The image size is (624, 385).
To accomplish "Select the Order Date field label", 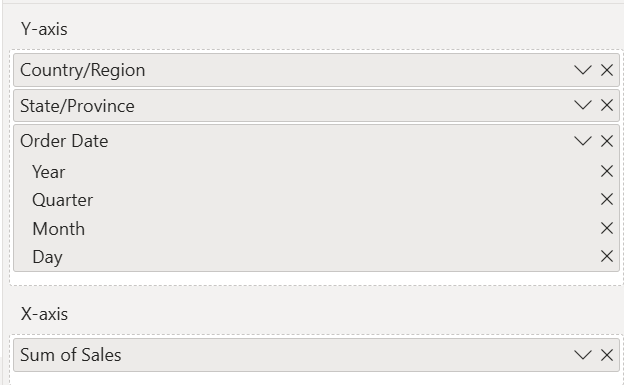I will [64, 141].
